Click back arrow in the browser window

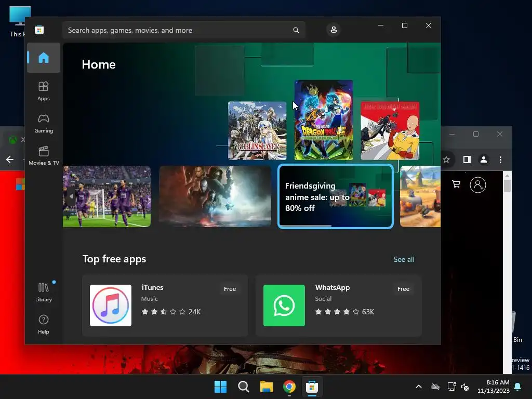pos(10,159)
